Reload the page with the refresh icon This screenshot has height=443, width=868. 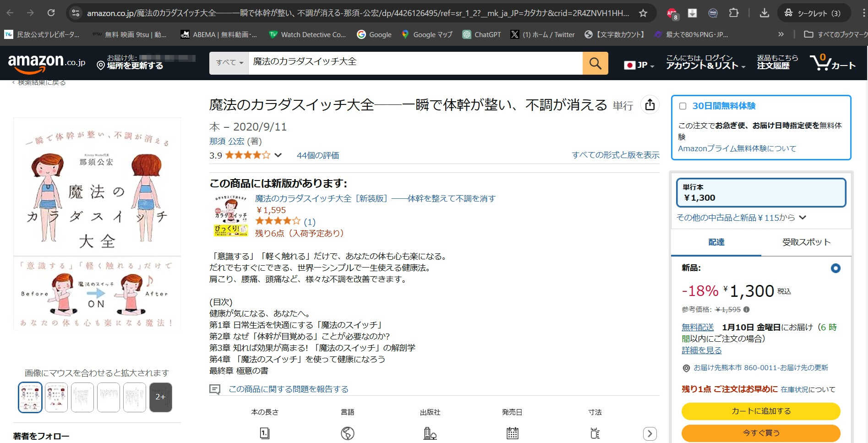(x=51, y=13)
